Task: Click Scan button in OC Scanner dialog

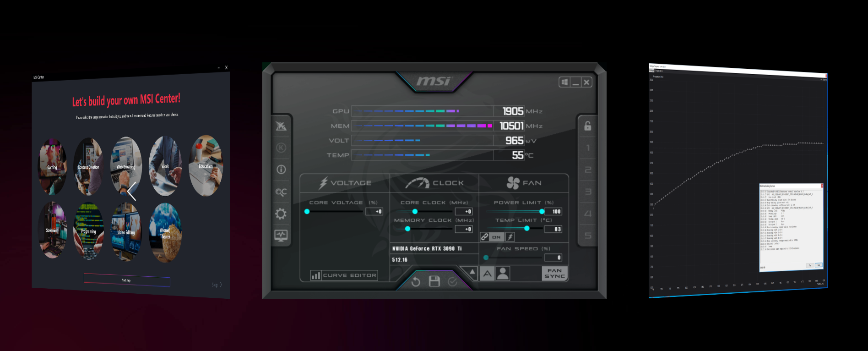Action: pos(819,265)
